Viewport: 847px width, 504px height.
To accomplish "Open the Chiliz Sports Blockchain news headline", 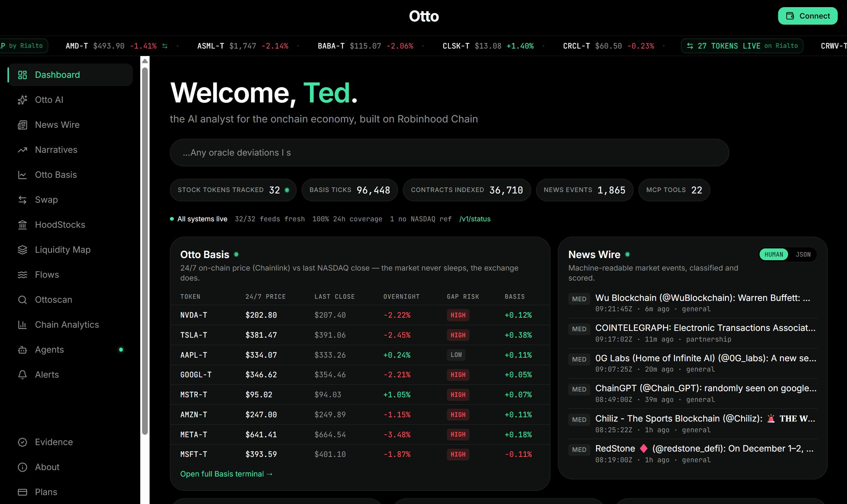I will (x=705, y=419).
